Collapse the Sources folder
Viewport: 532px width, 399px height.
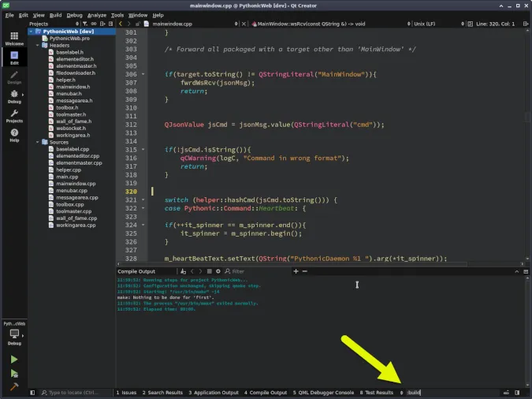[37, 141]
